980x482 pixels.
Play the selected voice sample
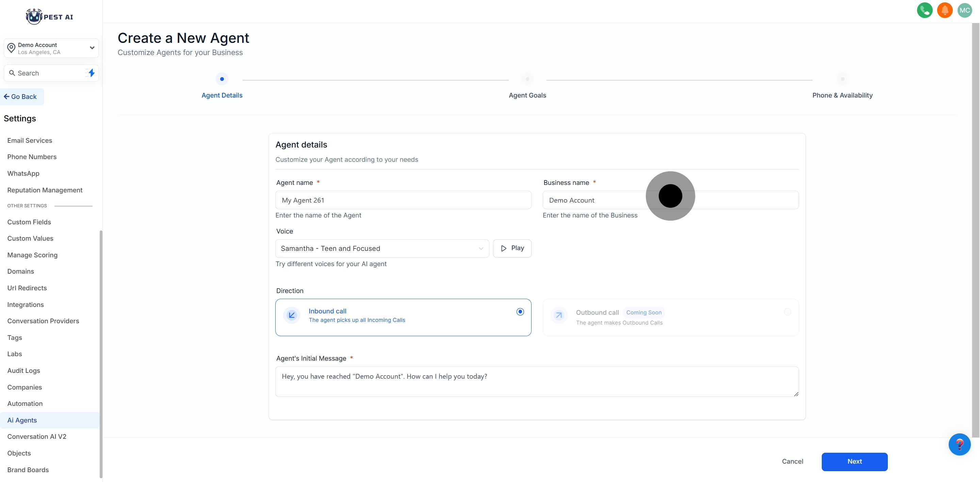coord(512,248)
